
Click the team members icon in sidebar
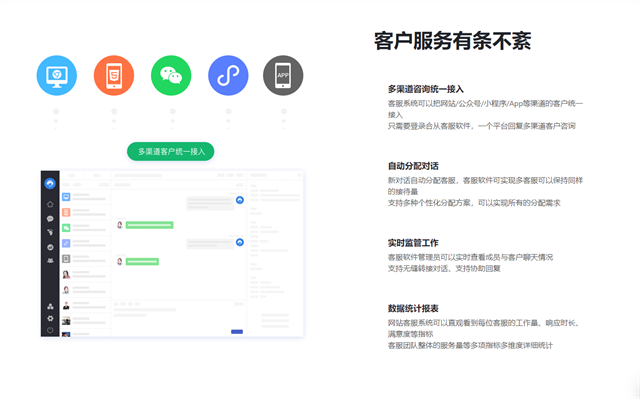pyautogui.click(x=50, y=260)
